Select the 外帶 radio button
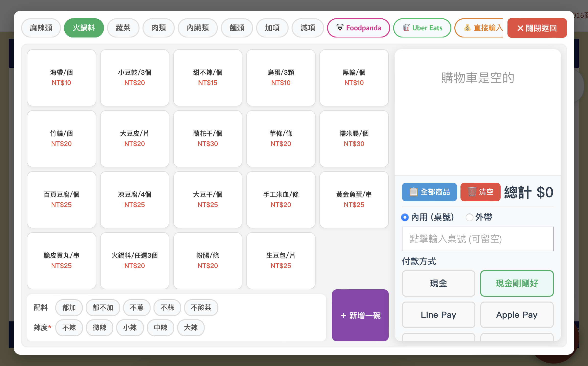588x366 pixels. [469, 217]
